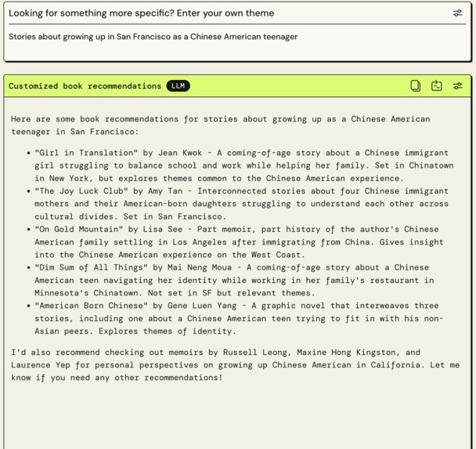Click the "The Joy Luck Club" list item
This screenshot has height=449, width=476.
242,204
